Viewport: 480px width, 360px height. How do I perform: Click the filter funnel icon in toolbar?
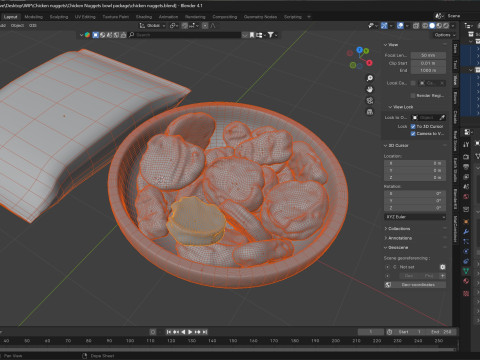271,35
